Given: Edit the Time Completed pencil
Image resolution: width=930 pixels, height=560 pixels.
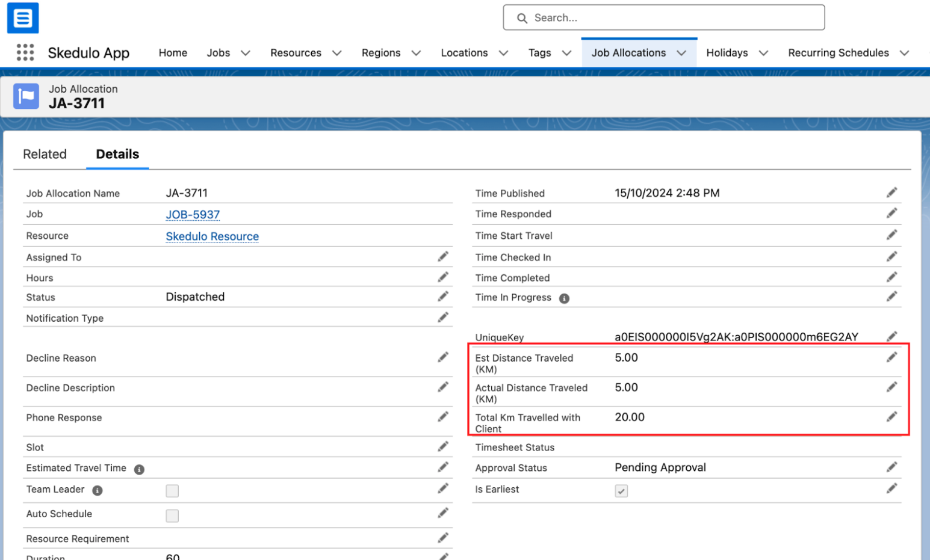Looking at the screenshot, I should [892, 277].
